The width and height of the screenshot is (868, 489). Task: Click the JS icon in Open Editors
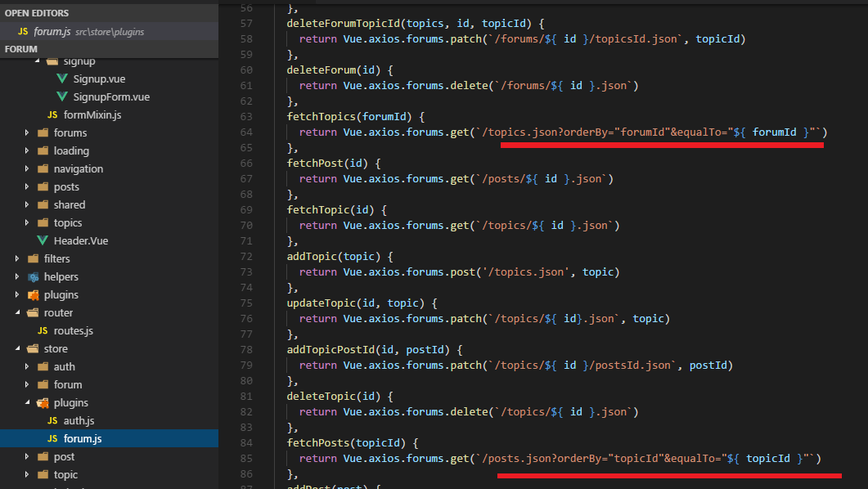click(x=23, y=32)
